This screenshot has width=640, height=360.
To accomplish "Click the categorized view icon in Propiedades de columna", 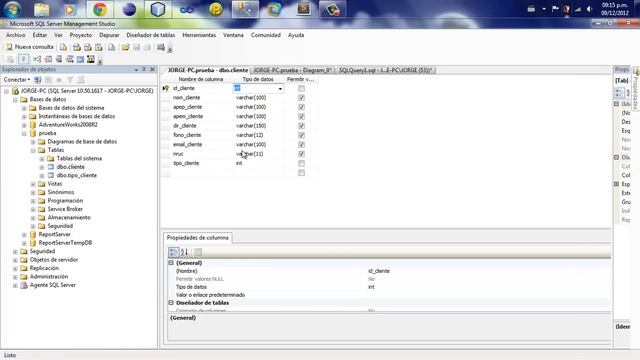I will [173, 252].
